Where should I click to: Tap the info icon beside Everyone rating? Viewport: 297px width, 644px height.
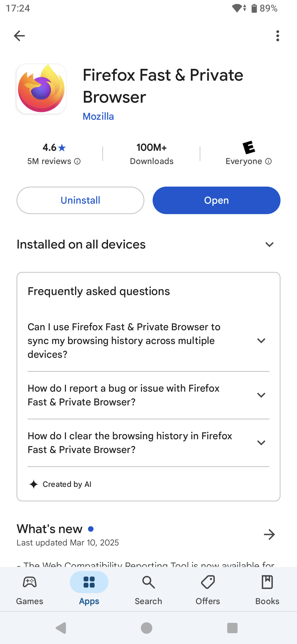click(x=268, y=161)
